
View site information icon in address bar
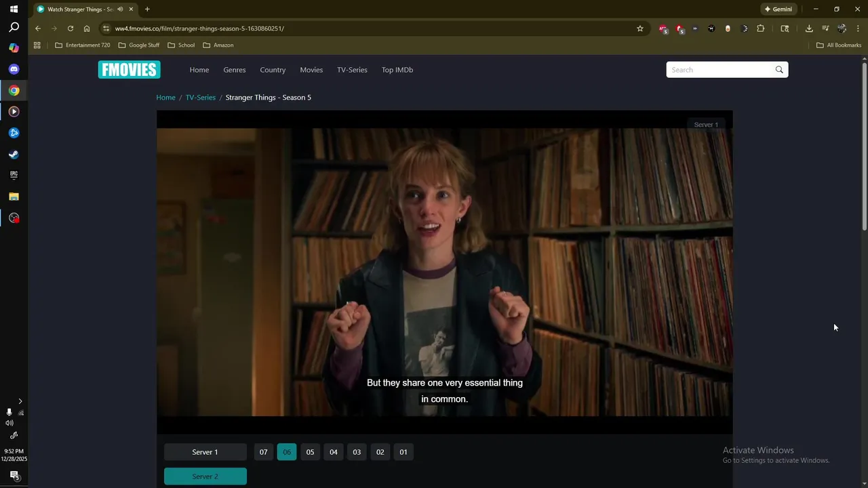click(x=106, y=28)
